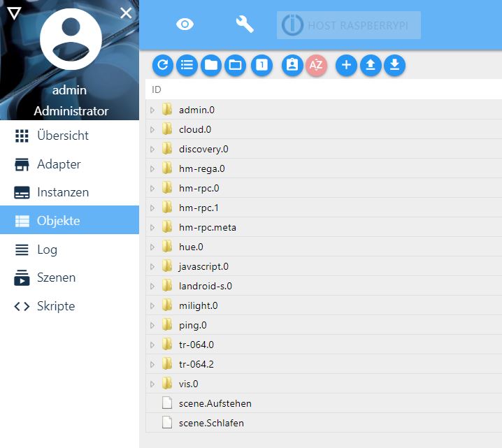502x448 pixels.
Task: Go to Instanzen in the sidebar
Action: [69, 192]
